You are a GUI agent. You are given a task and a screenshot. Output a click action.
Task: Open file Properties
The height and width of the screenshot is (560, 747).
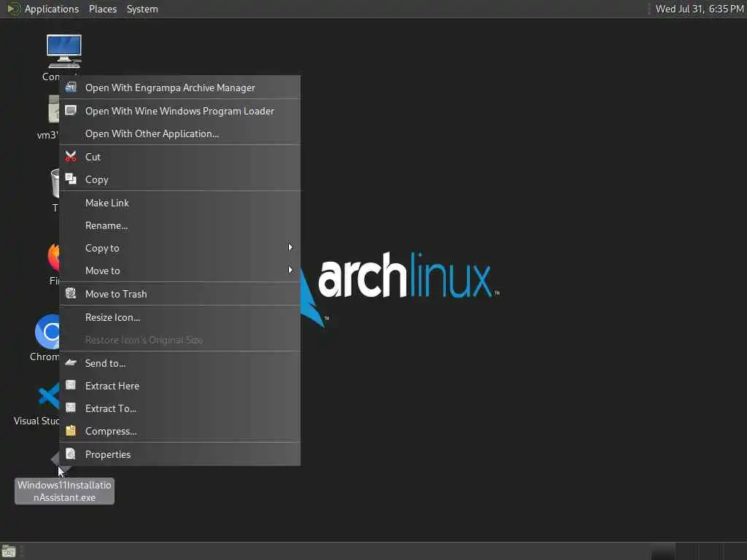tap(180, 454)
